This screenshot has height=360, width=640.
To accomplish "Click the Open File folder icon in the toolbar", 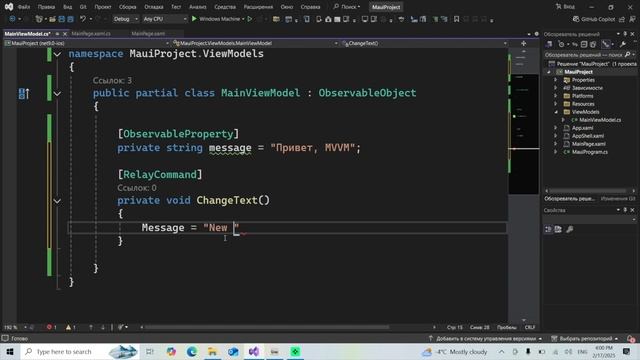I will pos(53,19).
